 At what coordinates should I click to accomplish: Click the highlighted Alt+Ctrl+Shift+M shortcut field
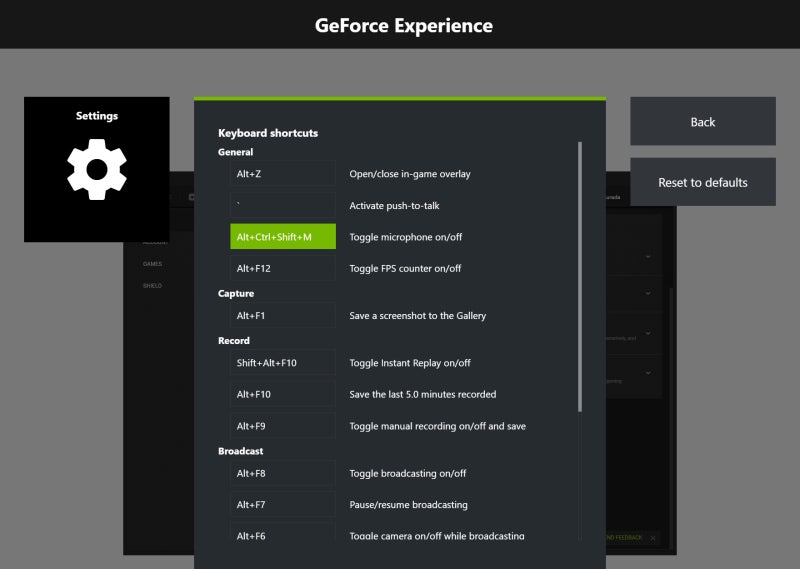[x=283, y=237]
